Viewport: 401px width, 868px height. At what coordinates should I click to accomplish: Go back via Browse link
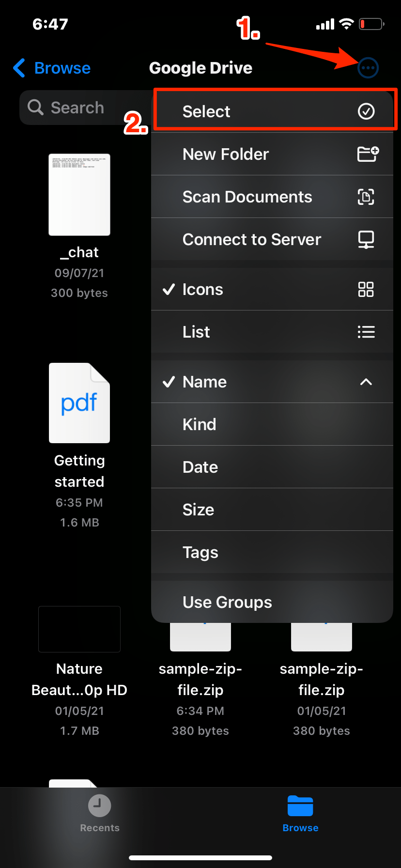62,68
